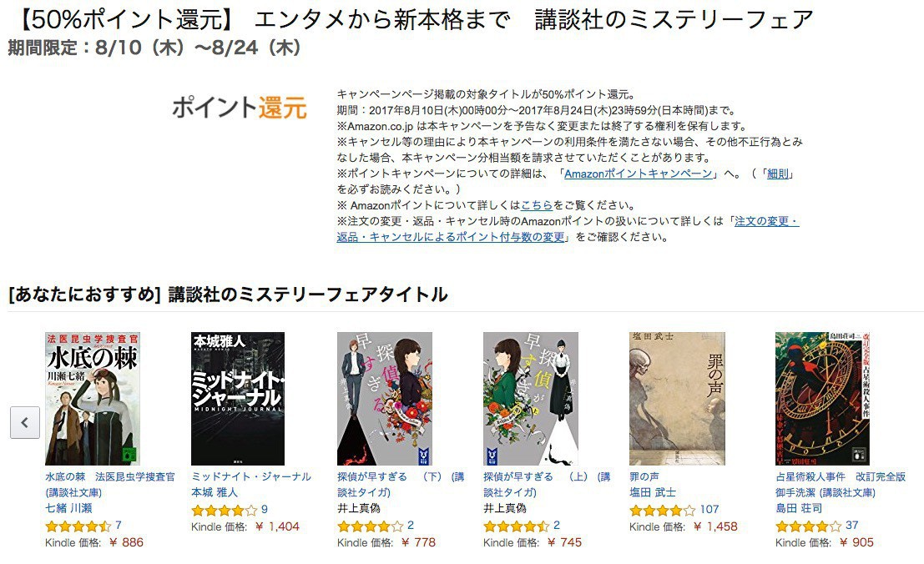Click the 占星術殺人事件 改訂完全版 title link

841,485
